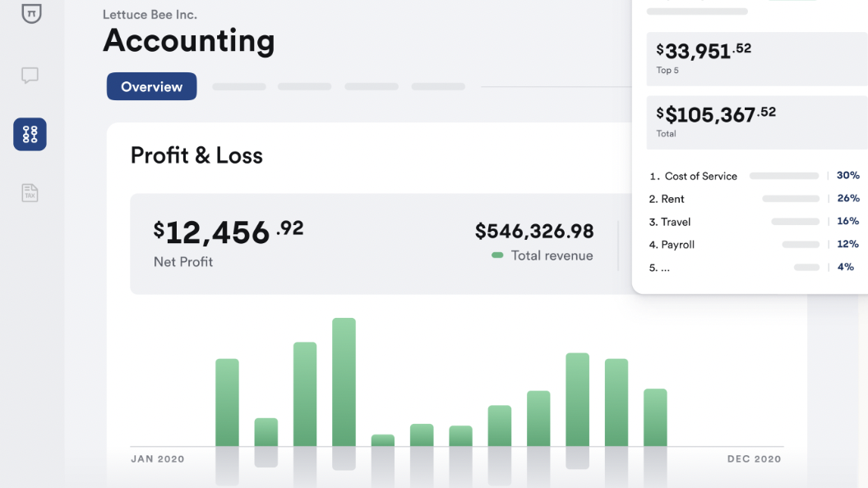Viewport: 868px width, 488px height.
Task: Open the TAX document sidebar icon
Action: coord(30,193)
